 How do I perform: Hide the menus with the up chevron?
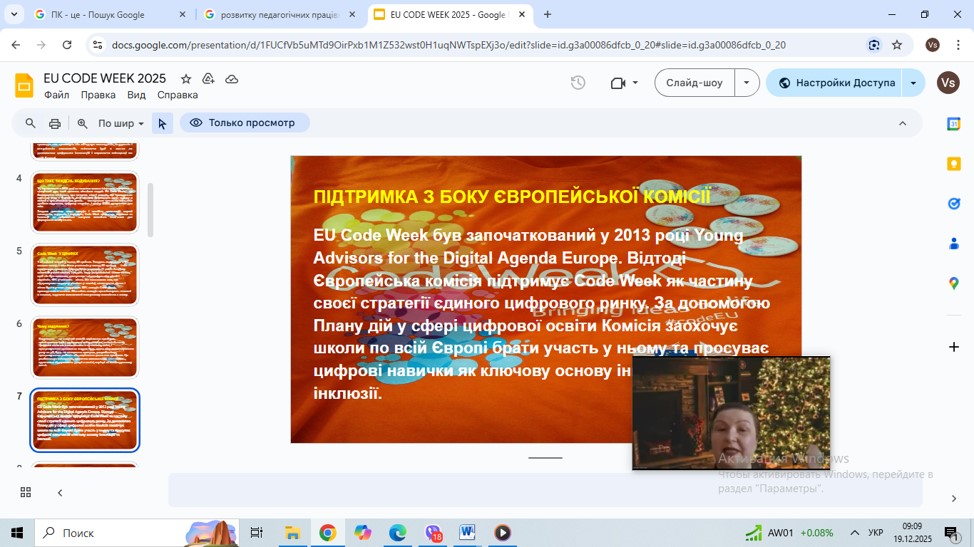tap(902, 123)
